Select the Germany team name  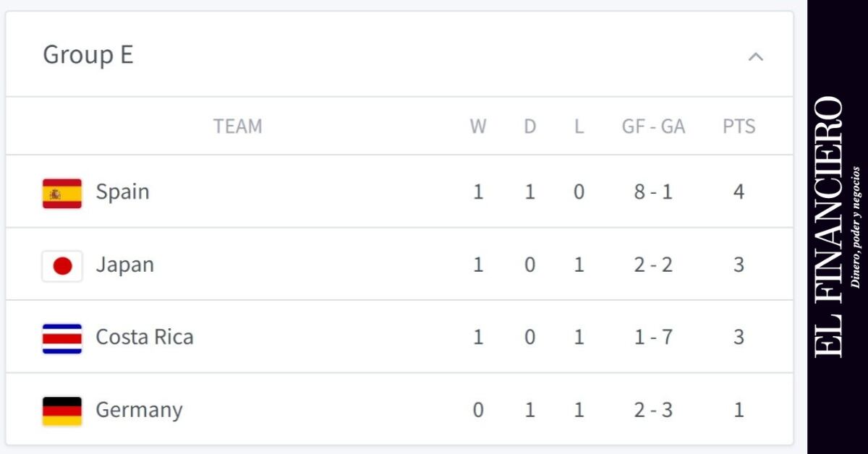tap(140, 411)
